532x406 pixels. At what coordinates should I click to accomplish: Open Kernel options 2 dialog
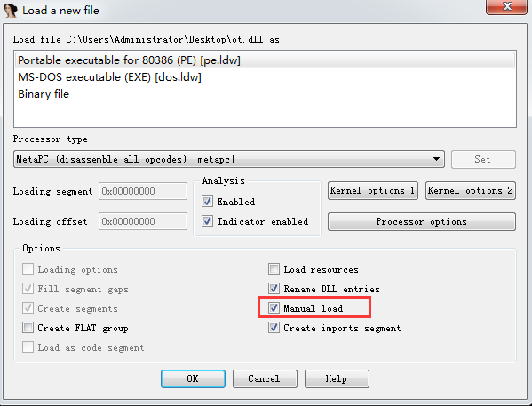click(x=471, y=190)
